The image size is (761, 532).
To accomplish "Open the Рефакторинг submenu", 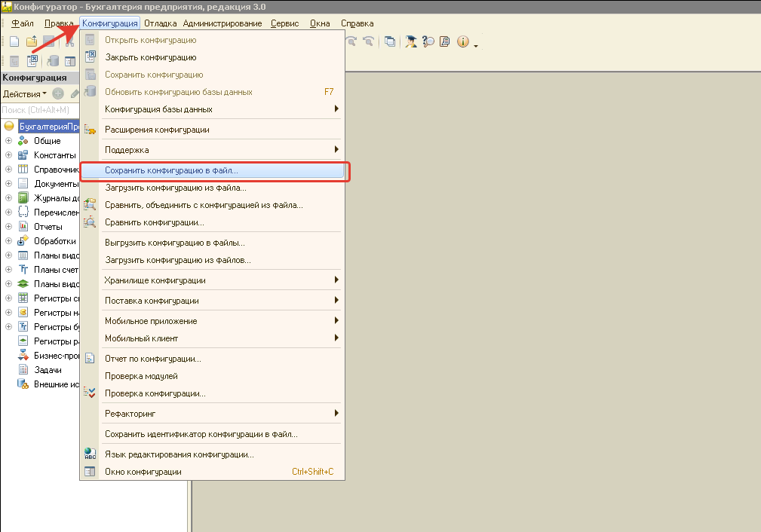I will 212,414.
